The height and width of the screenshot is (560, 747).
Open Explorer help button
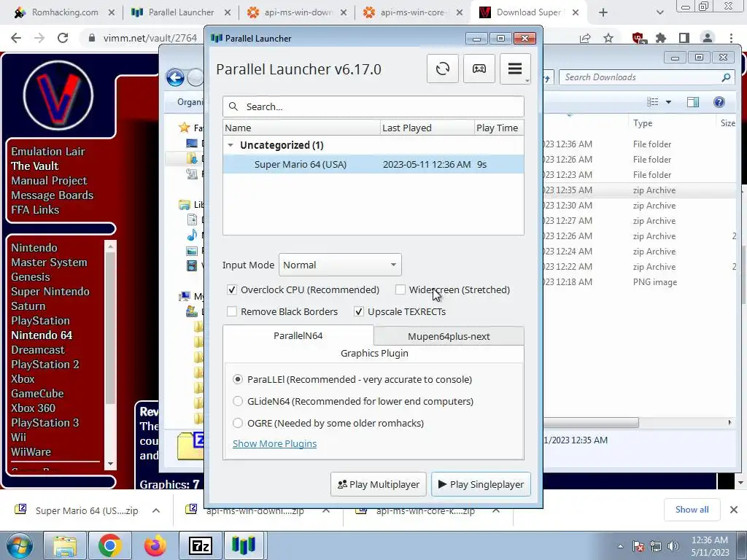point(719,102)
